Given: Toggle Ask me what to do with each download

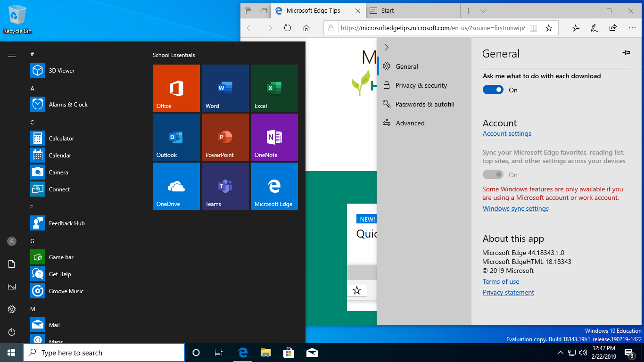Looking at the screenshot, I should click(x=493, y=90).
